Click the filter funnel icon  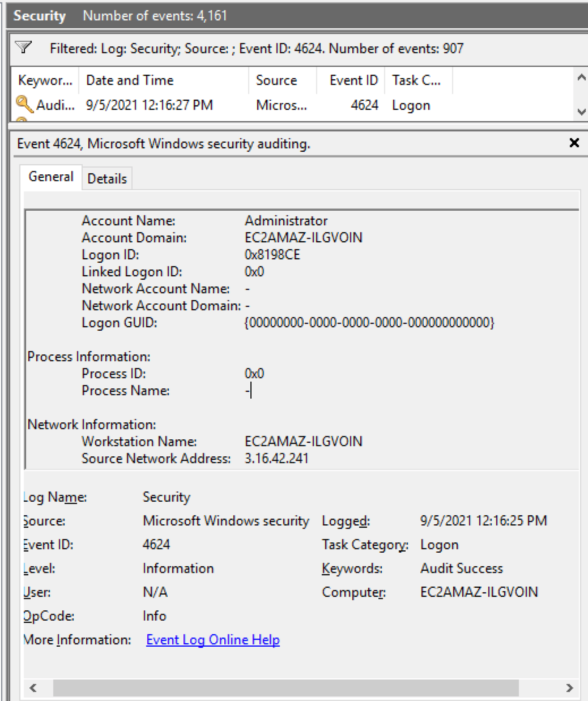tap(24, 48)
